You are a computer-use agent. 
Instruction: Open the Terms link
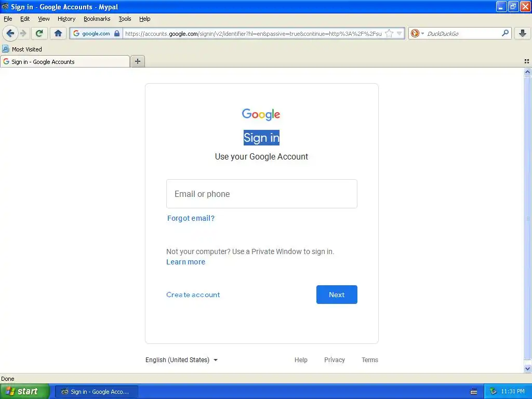pyautogui.click(x=369, y=360)
